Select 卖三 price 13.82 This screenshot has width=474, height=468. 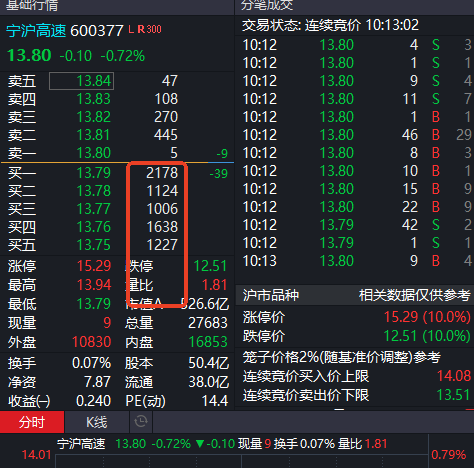(94, 117)
